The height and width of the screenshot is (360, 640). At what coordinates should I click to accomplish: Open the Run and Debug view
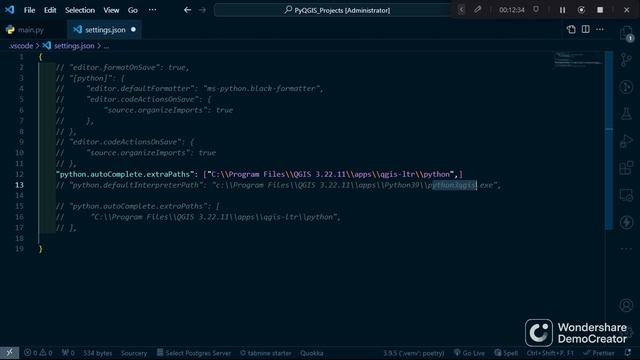point(626,141)
